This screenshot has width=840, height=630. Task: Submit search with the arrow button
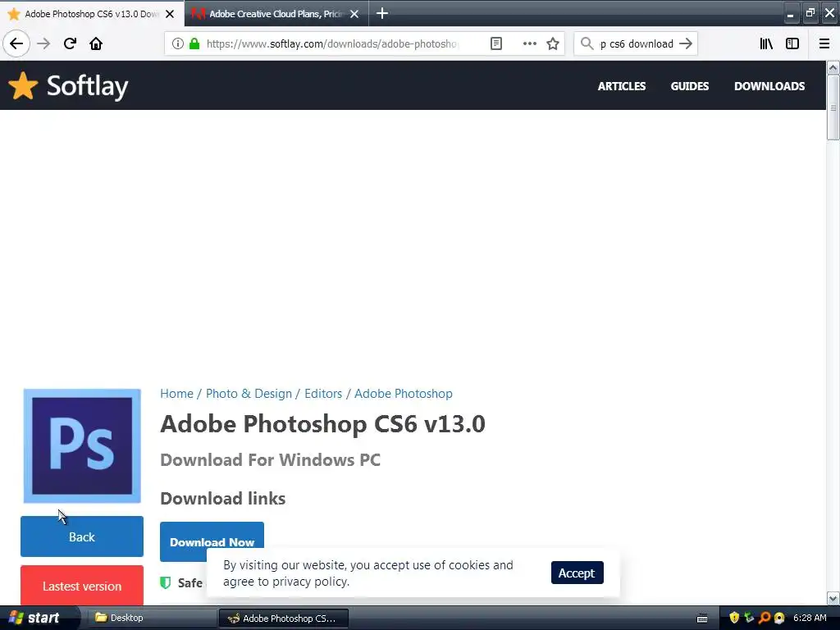(686, 43)
